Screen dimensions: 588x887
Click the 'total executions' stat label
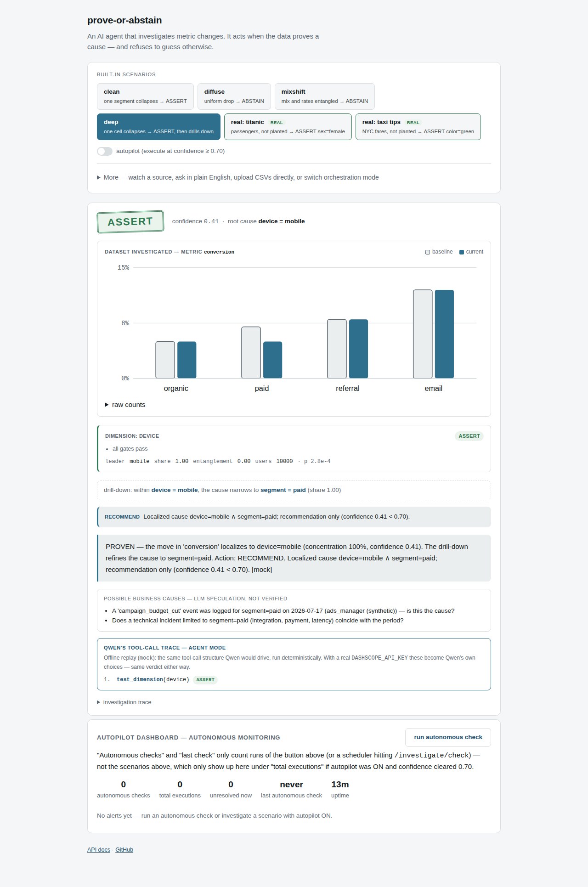pyautogui.click(x=180, y=796)
